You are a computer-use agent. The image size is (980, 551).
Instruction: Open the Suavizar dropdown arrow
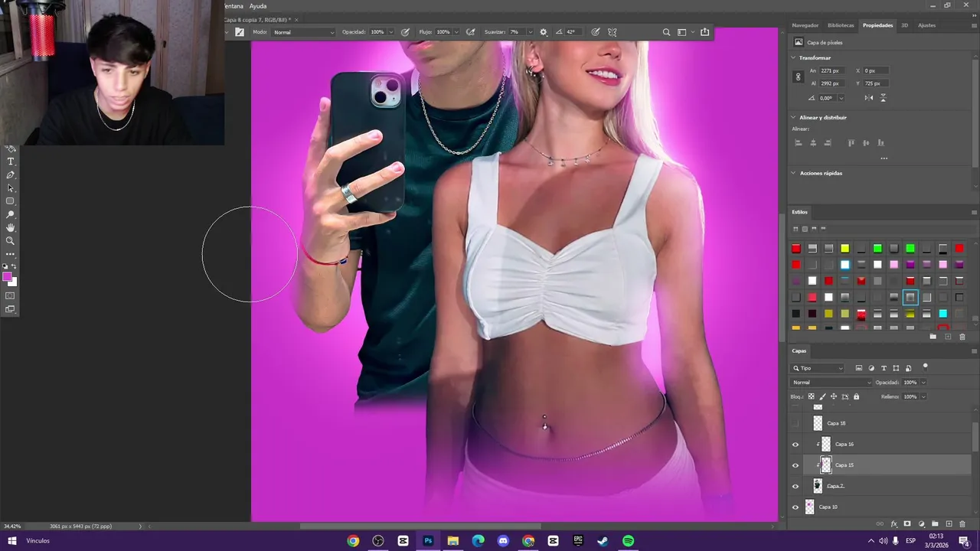529,32
